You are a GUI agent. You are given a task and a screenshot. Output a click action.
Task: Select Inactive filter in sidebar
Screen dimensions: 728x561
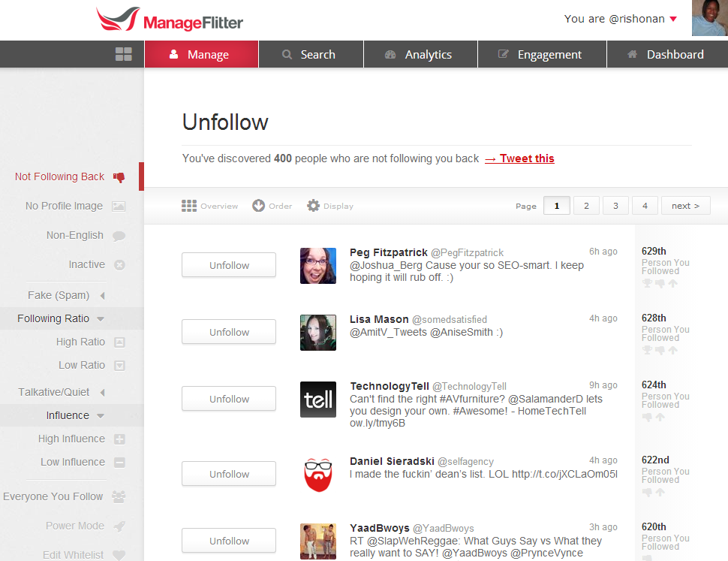[x=87, y=264]
